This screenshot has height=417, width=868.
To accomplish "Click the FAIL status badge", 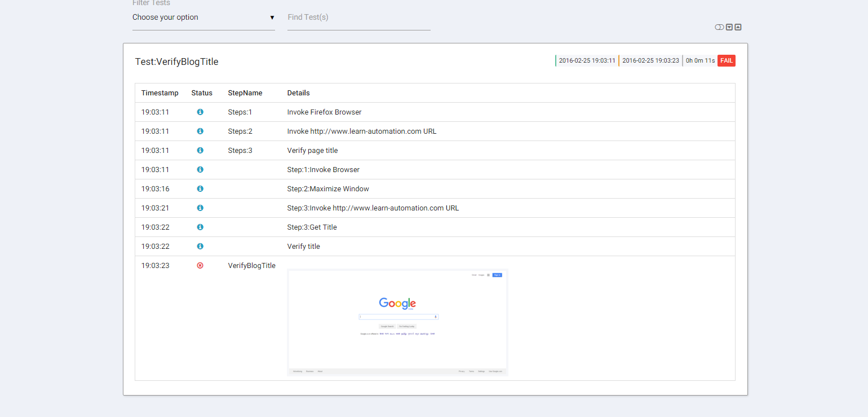I will tap(726, 60).
